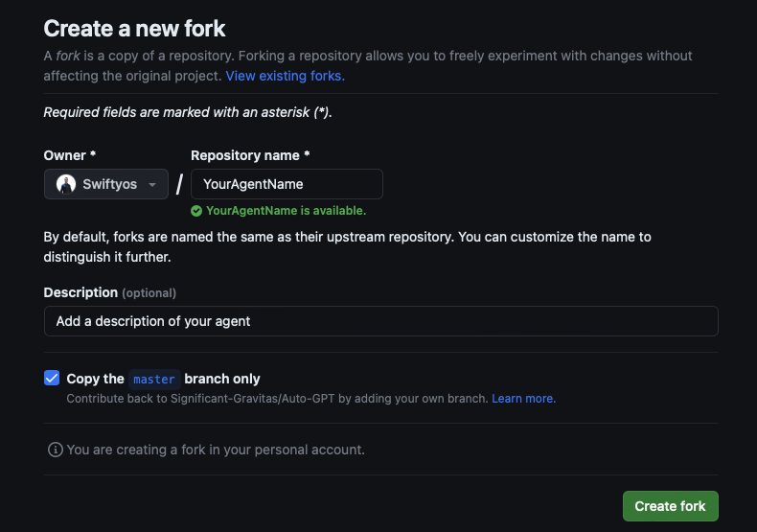The height and width of the screenshot is (532, 757).
Task: Click the 'Create a new fork' heading
Action: click(135, 29)
